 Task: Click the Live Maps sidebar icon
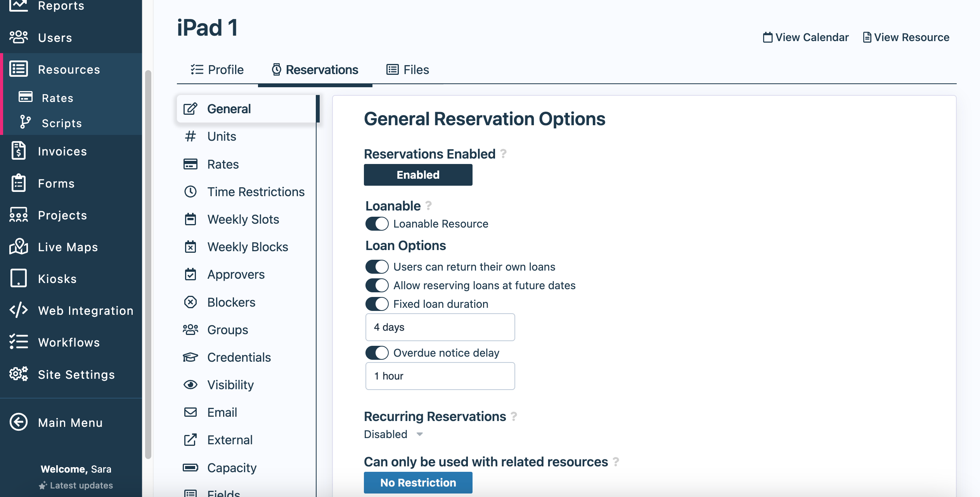(19, 247)
